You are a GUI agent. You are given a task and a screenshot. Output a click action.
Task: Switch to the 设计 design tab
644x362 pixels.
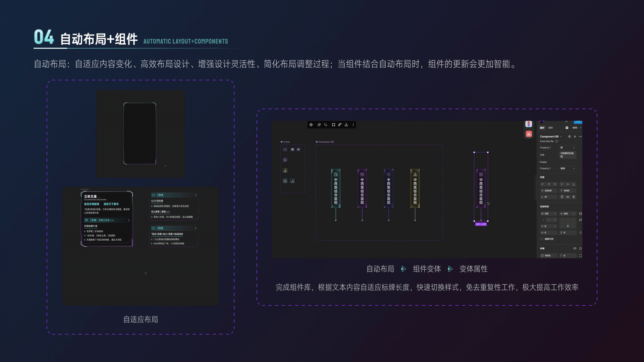point(542,128)
